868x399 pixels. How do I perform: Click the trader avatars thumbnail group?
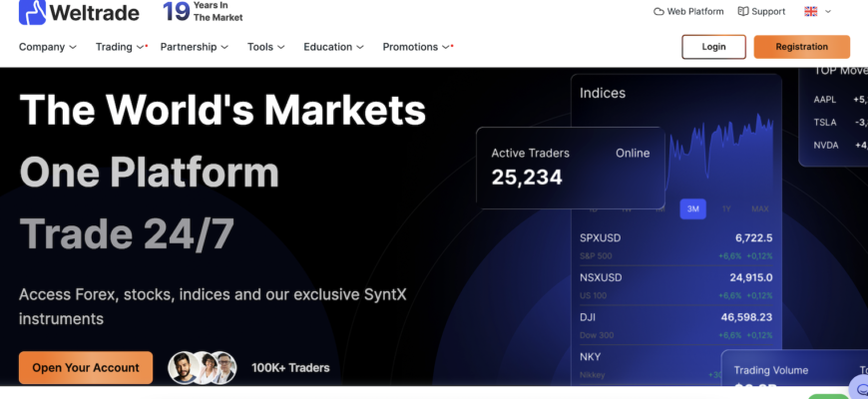pos(203,367)
